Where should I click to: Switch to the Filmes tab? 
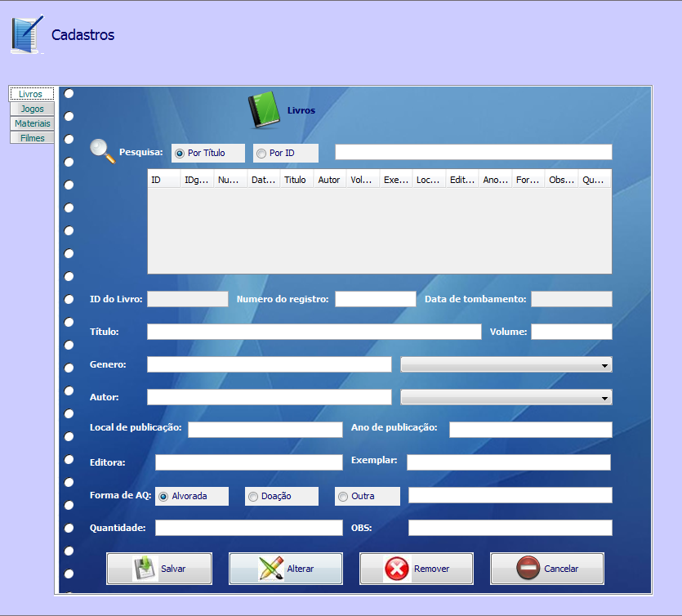[x=32, y=138]
